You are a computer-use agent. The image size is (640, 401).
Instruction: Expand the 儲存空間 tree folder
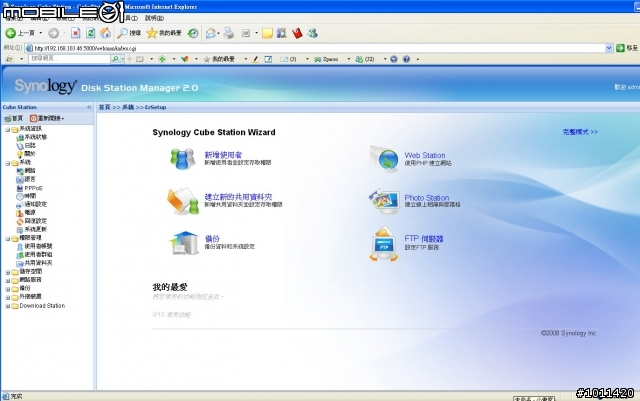(8, 272)
